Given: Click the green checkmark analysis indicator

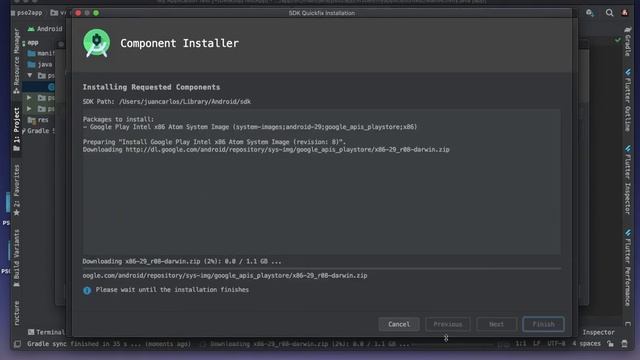Looking at the screenshot, I should (618, 40).
